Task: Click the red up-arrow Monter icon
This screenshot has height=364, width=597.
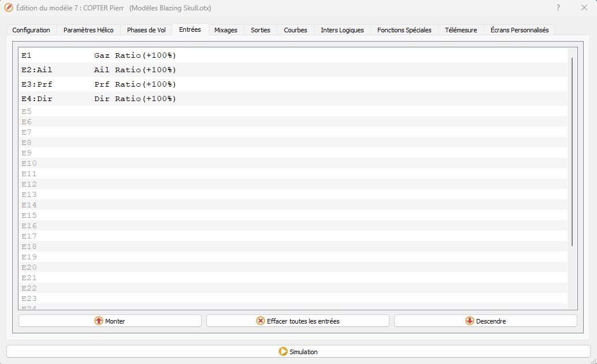Action: coord(99,321)
